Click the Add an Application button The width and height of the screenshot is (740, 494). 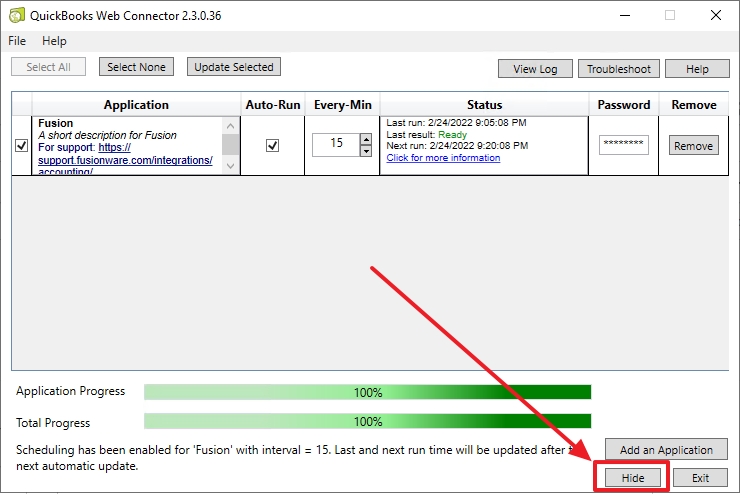(x=666, y=450)
